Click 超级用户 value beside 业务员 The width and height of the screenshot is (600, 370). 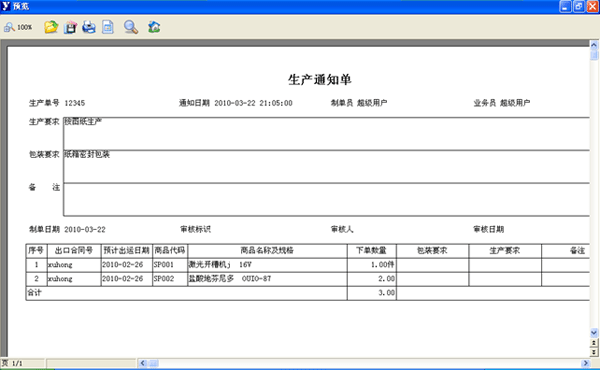[515, 103]
